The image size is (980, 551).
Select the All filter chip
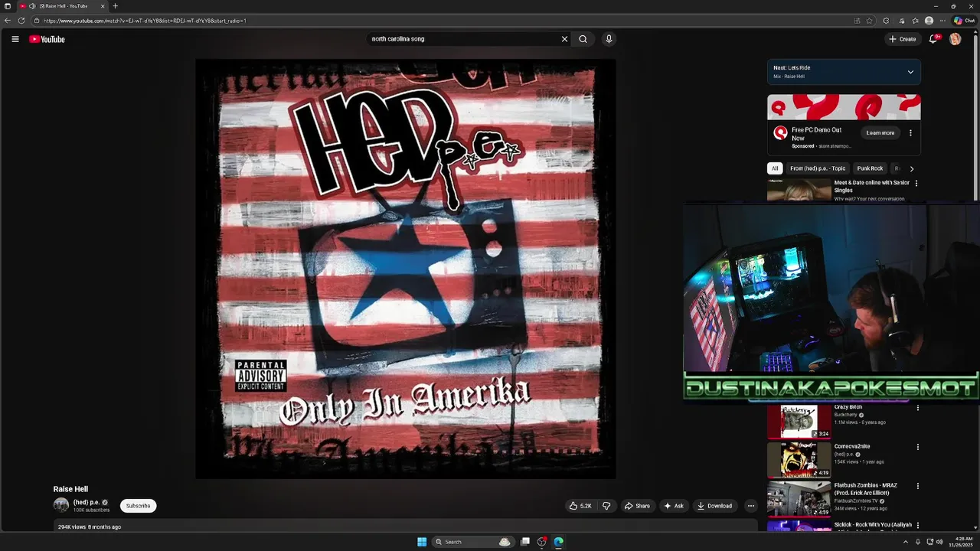click(x=775, y=168)
